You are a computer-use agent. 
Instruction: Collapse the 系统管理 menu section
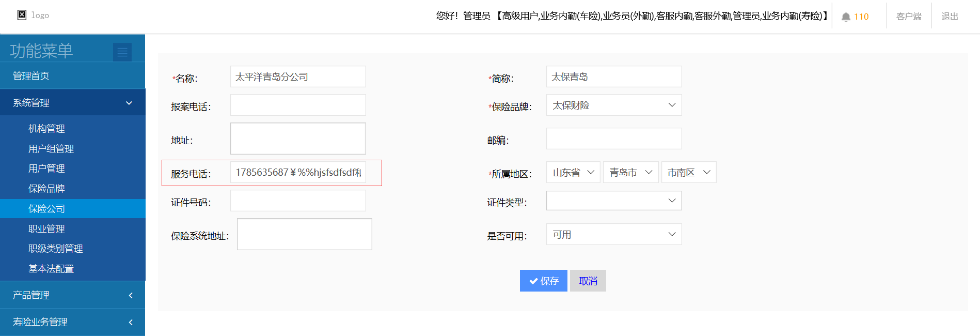coord(72,102)
